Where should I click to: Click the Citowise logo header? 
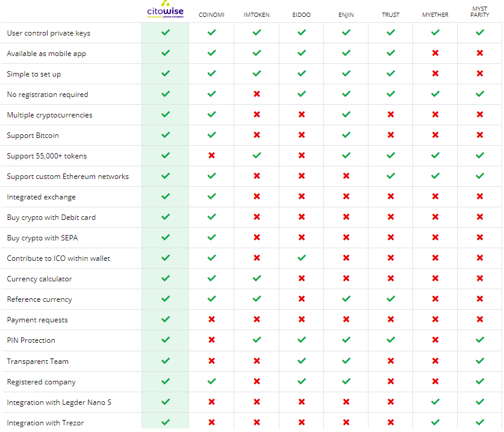165,10
